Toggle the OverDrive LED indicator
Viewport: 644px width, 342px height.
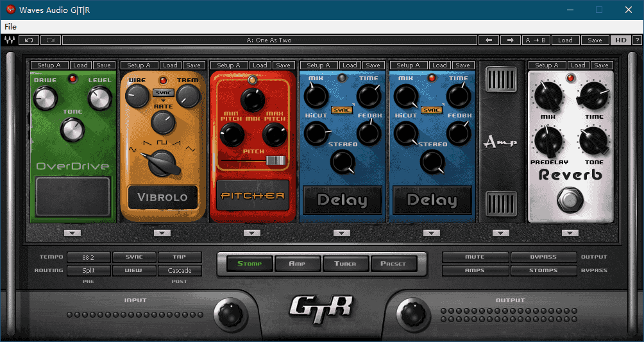click(x=73, y=78)
